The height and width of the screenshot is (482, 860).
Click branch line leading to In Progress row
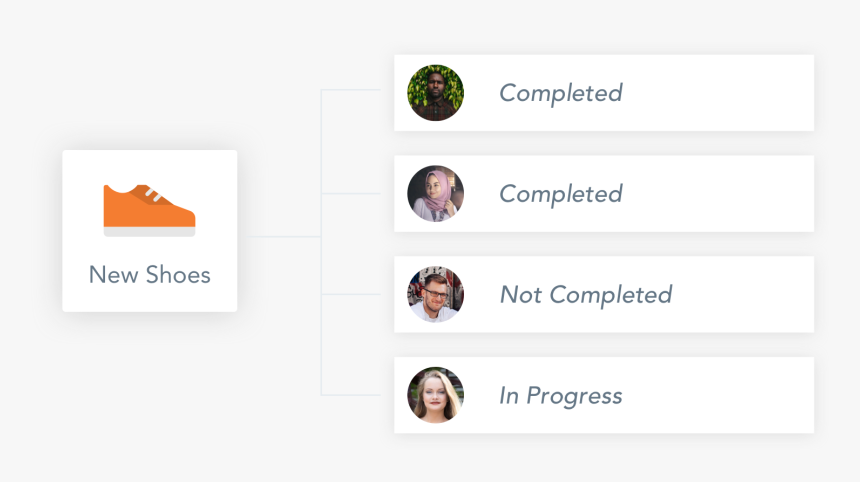pos(351,395)
